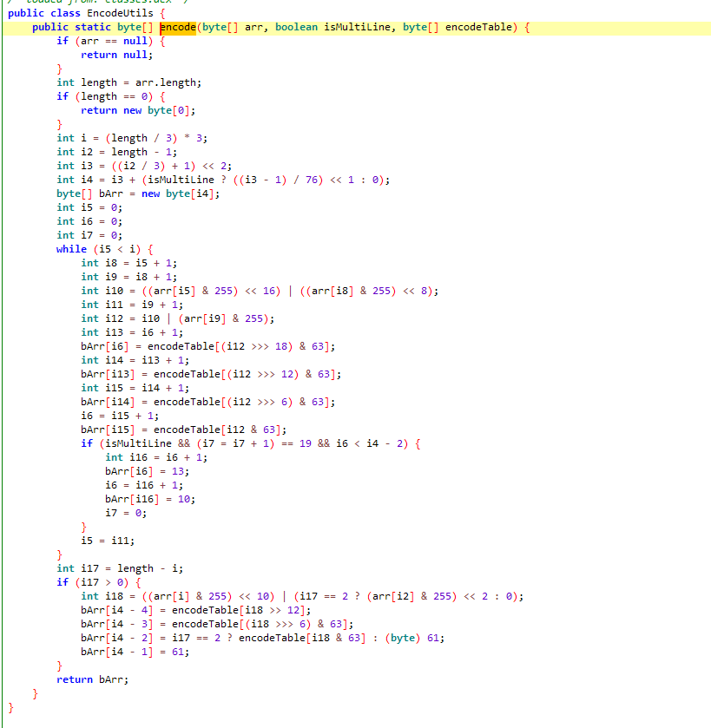This screenshot has height=728, width=711.
Task: Click the line with 'i12 >>> 18'
Action: pos(207,347)
